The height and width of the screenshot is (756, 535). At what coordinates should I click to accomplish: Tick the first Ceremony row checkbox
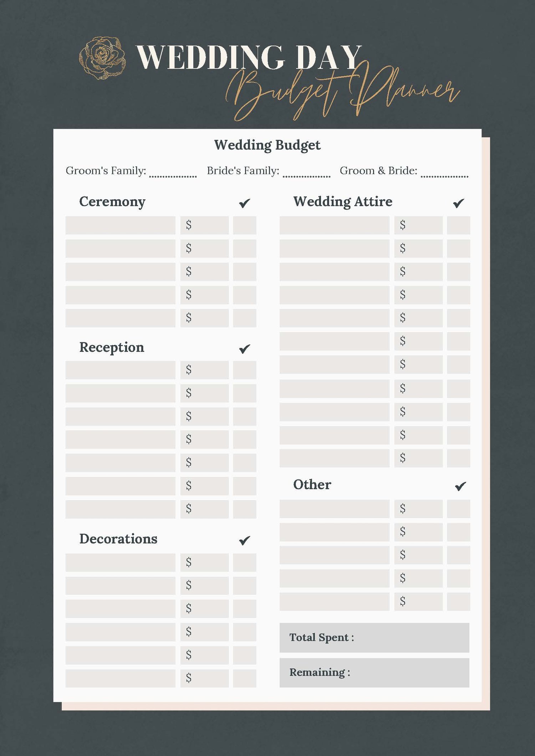click(245, 225)
